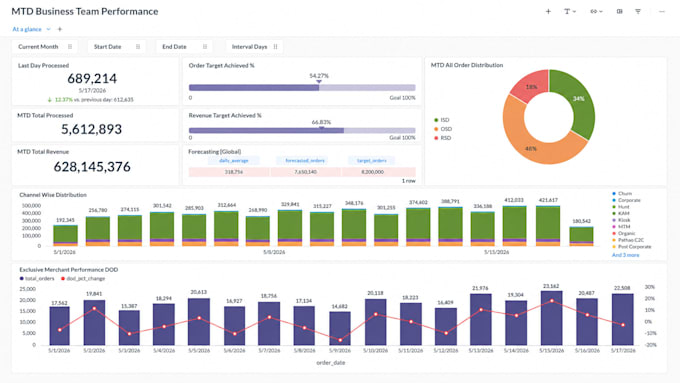
Task: Click the MTD All Order Distribution title
Action: [467, 65]
